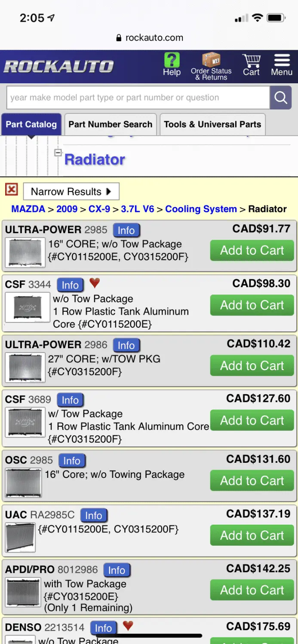Add ULTRA-POWER 2985 radiator to cart
Viewport: 298px width, 644px height.
(252, 250)
